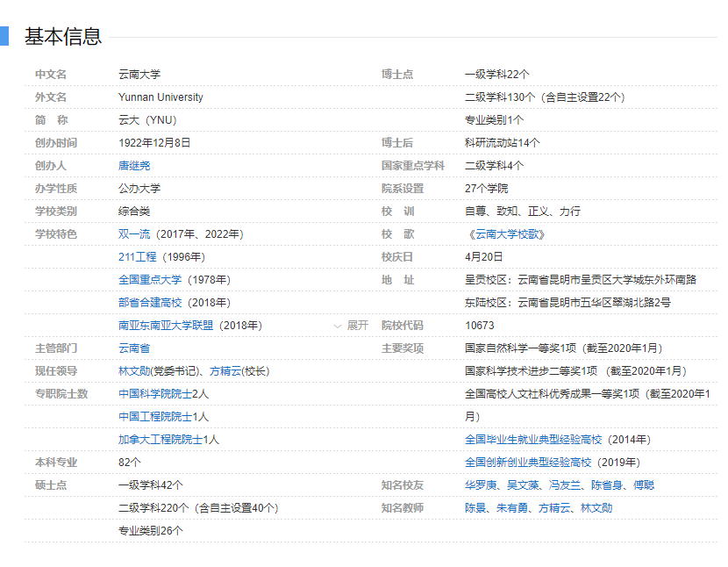
Task: Open the 唐继尧 founder link
Action: pyautogui.click(x=134, y=166)
